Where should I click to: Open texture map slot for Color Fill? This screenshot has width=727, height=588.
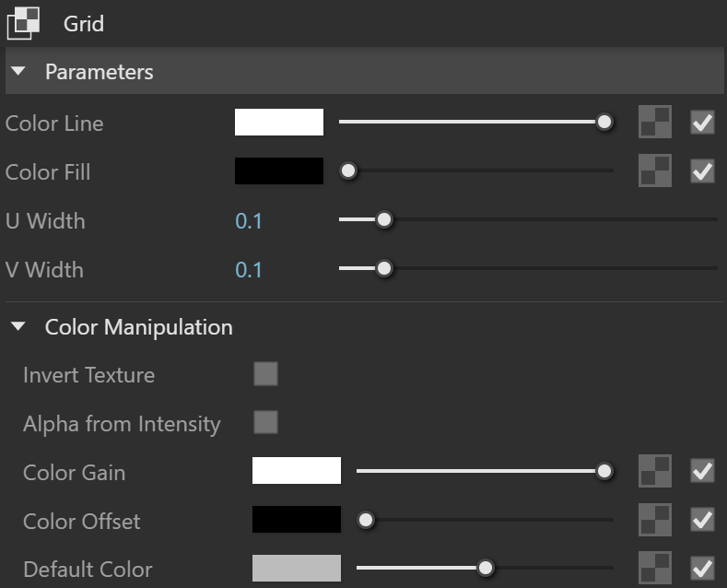point(655,171)
